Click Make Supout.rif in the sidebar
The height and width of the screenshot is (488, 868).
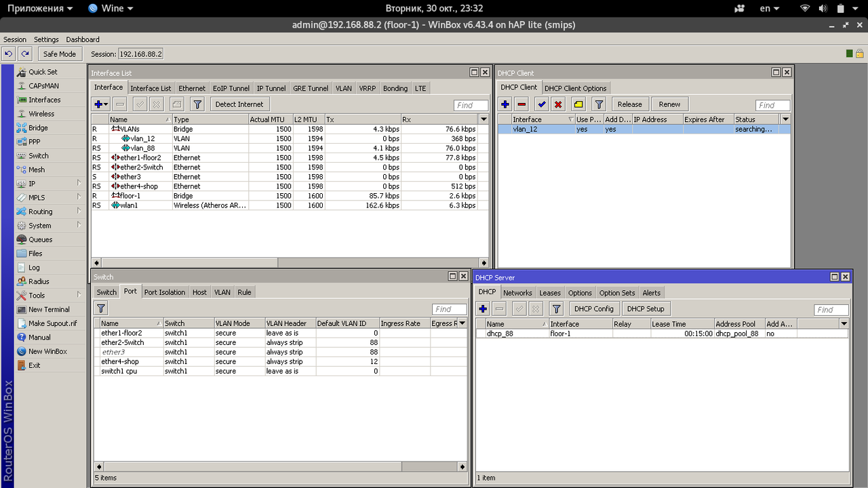point(52,323)
